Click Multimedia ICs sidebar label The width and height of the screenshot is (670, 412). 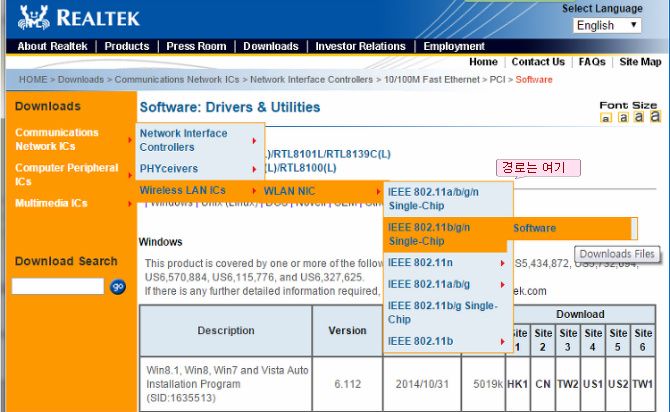[51, 203]
